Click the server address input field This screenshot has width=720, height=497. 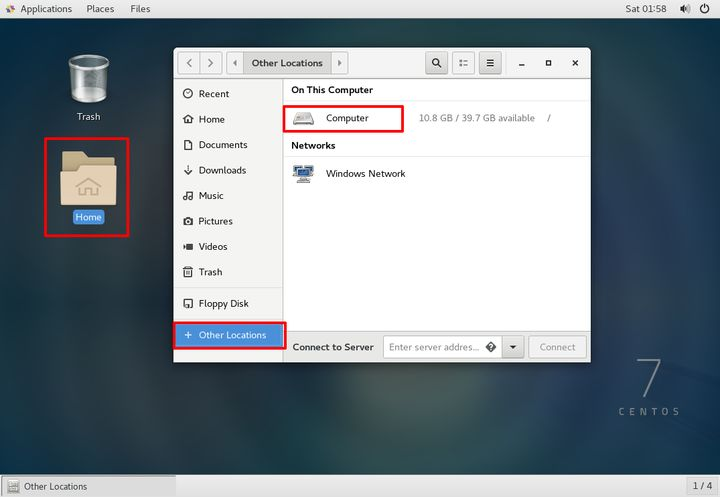click(434, 347)
